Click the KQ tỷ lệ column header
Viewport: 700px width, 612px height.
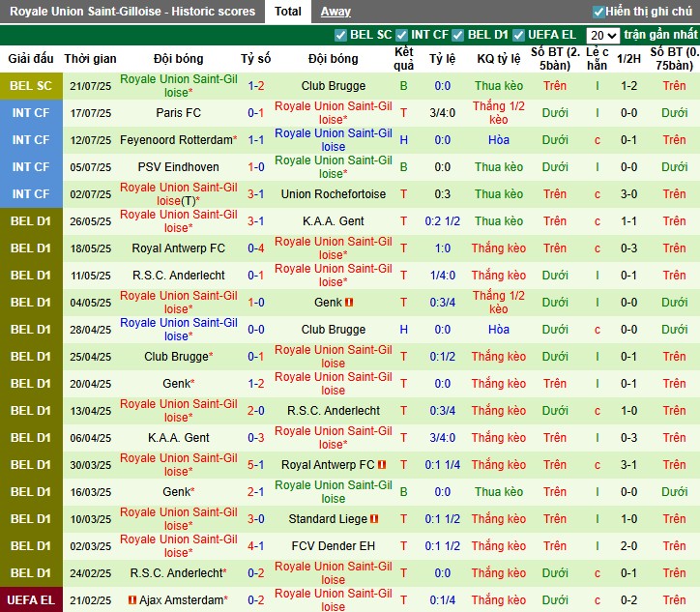point(499,58)
